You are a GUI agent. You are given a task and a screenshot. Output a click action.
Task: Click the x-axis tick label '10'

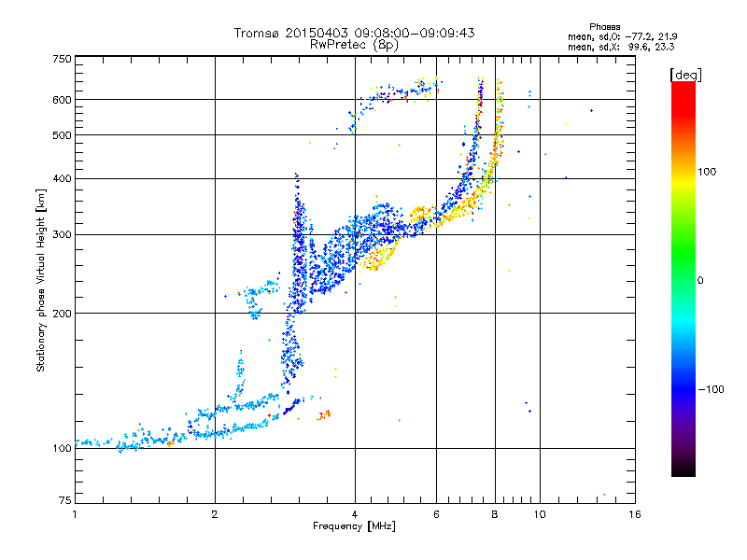click(x=540, y=514)
